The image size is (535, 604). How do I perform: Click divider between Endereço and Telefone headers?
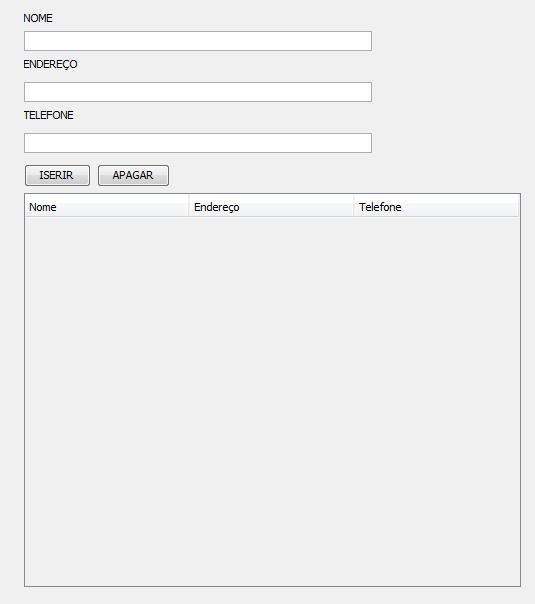pos(354,206)
